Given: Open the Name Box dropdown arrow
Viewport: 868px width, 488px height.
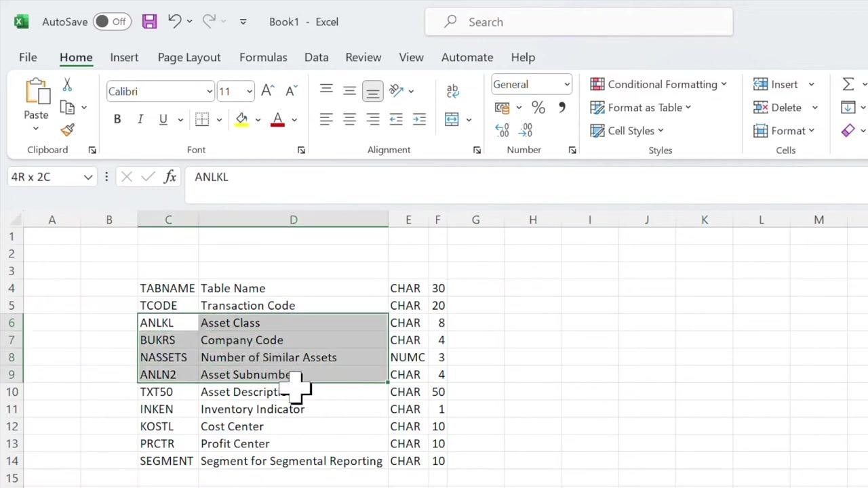Looking at the screenshot, I should (x=87, y=177).
